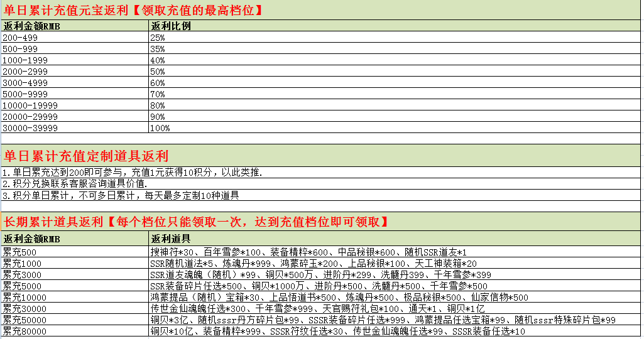Click the cell "累充3000"
The height and width of the screenshot is (339, 644).
[x=75, y=274]
